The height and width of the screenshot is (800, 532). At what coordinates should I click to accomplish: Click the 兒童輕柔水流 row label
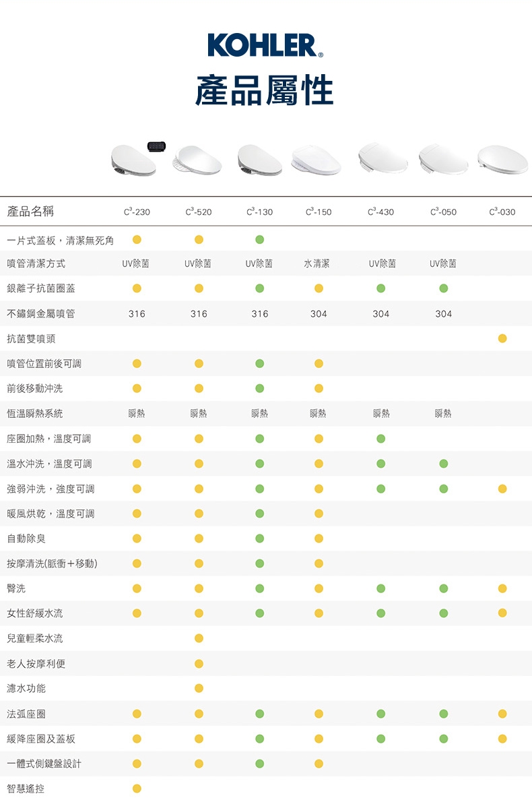(x=35, y=638)
